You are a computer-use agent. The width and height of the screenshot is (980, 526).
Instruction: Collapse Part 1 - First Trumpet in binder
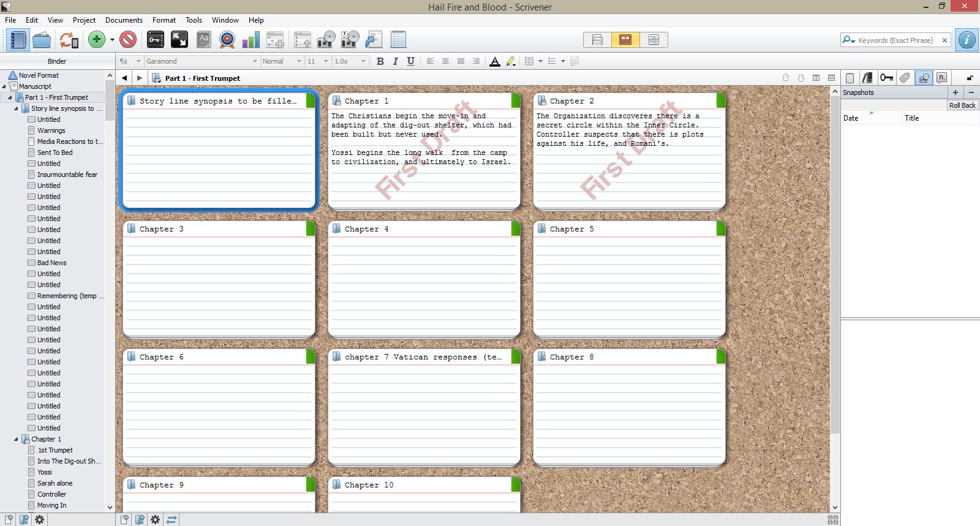tap(10, 97)
